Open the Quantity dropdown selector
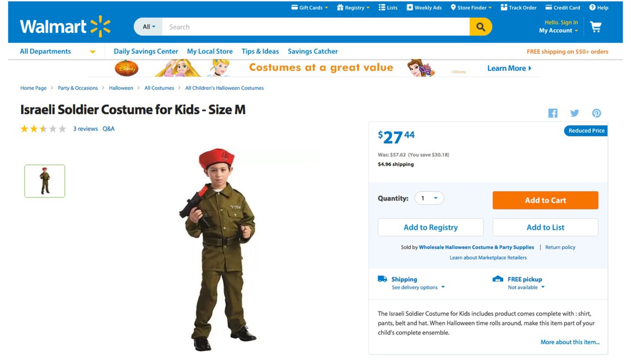Image resolution: width=631 pixels, height=364 pixels. tap(429, 198)
